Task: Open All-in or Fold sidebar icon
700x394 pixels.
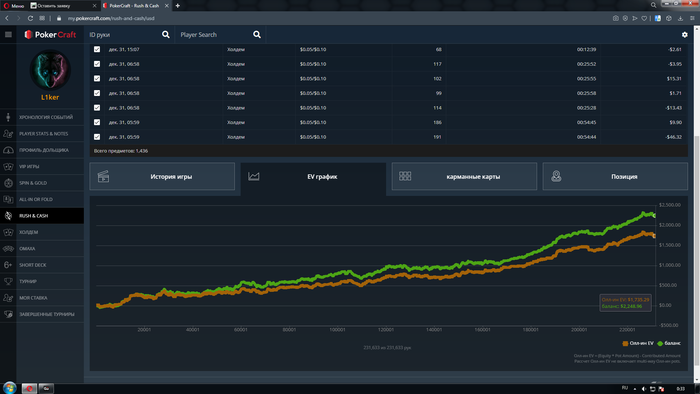Action: (x=8, y=199)
